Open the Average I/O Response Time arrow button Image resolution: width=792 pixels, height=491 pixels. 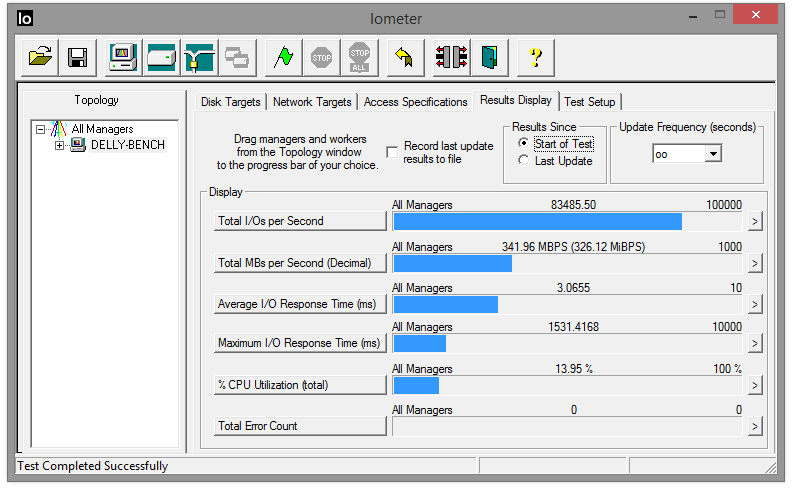(x=755, y=304)
